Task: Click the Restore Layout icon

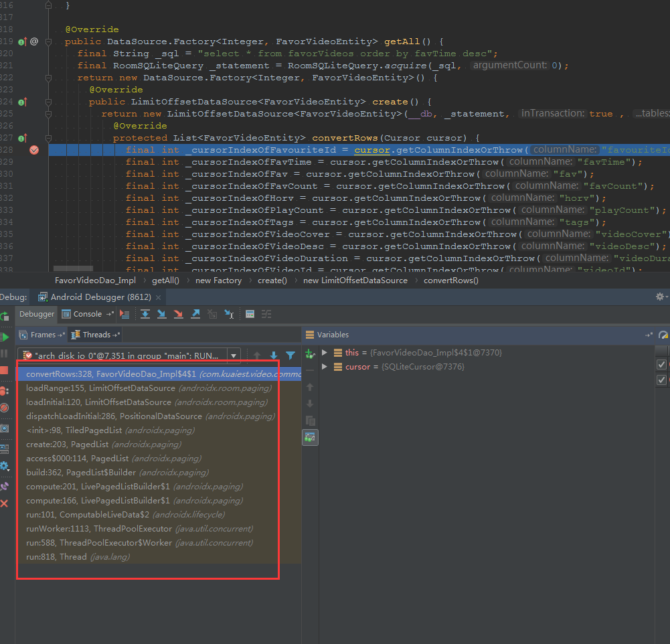Action: (4, 449)
